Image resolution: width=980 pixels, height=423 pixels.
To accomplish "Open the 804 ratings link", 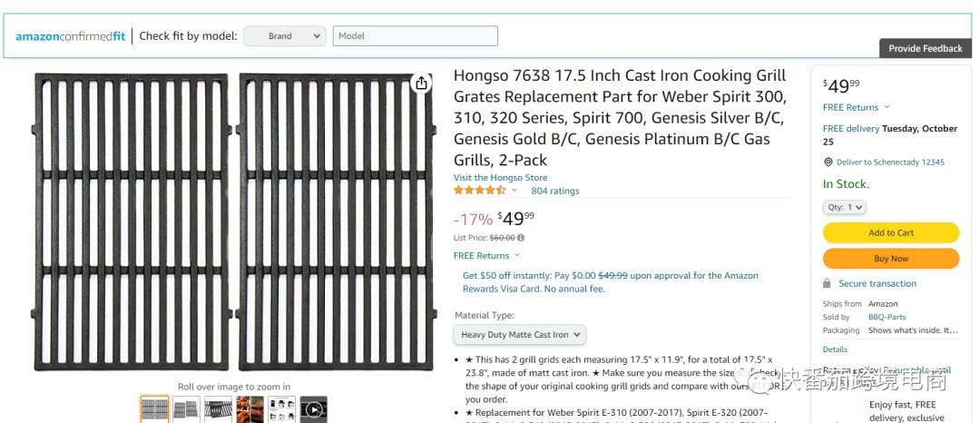I will [x=554, y=191].
